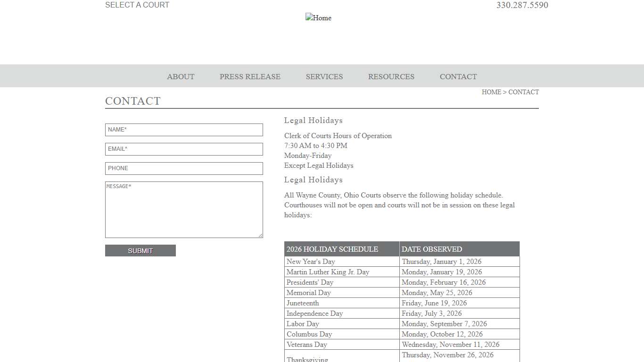The height and width of the screenshot is (362, 644).
Task: Open the ABOUT menu
Action: [x=181, y=76]
